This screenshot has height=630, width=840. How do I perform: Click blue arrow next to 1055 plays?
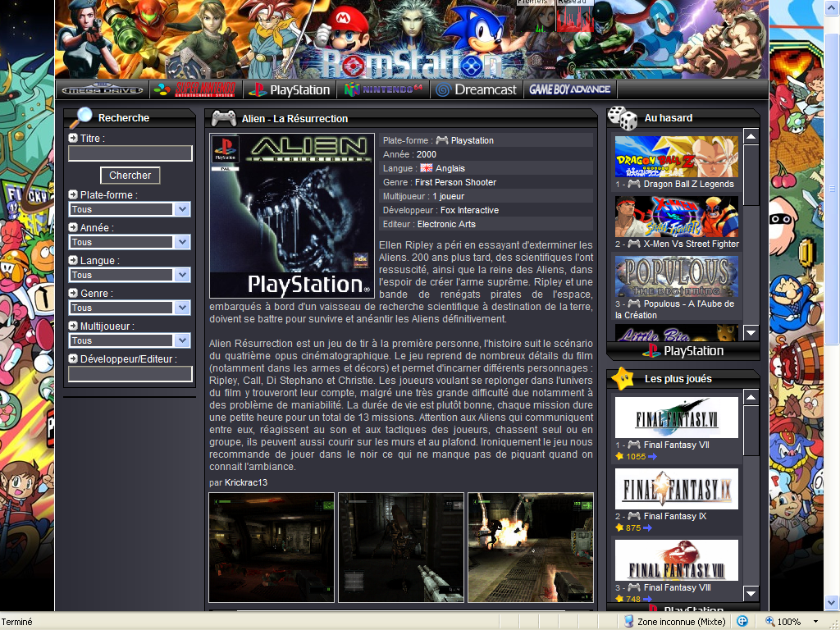[x=652, y=456]
